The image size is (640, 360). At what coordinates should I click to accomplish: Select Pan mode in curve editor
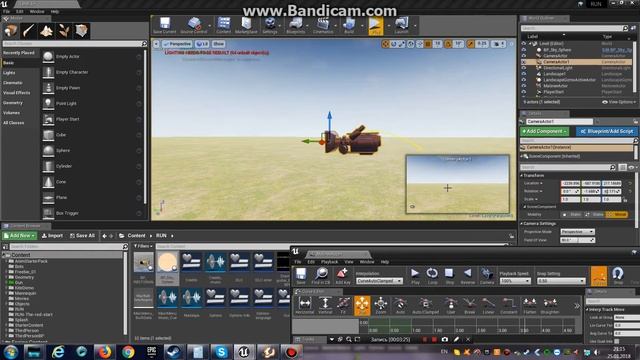click(x=362, y=306)
